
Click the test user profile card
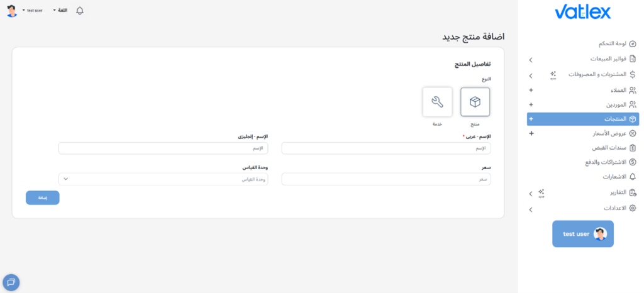tap(582, 234)
